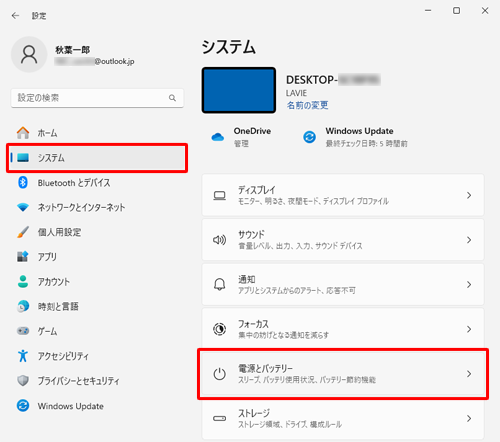Screen dimensions: 500x442
Task: Click the user profile avatar icon
Action: coord(29,54)
